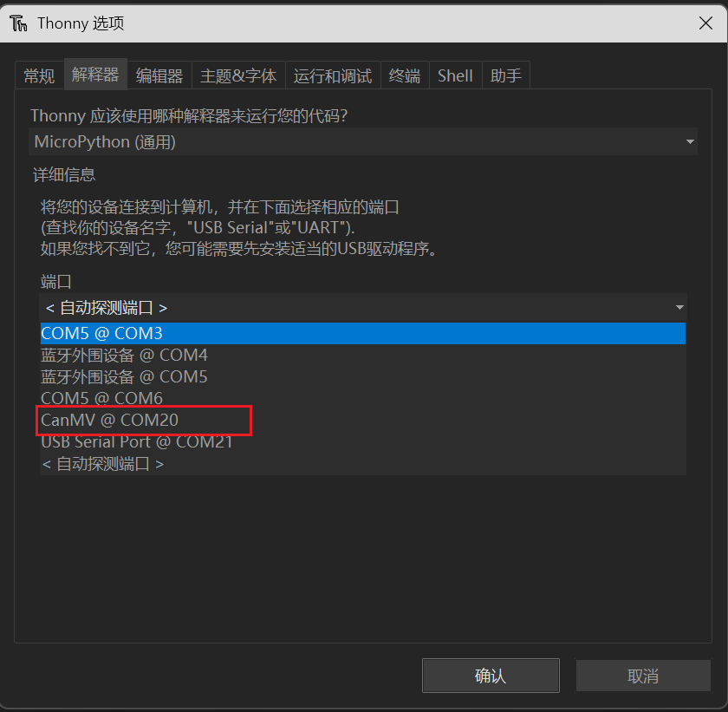Close the Thonny 选项 dialog

coord(705,23)
